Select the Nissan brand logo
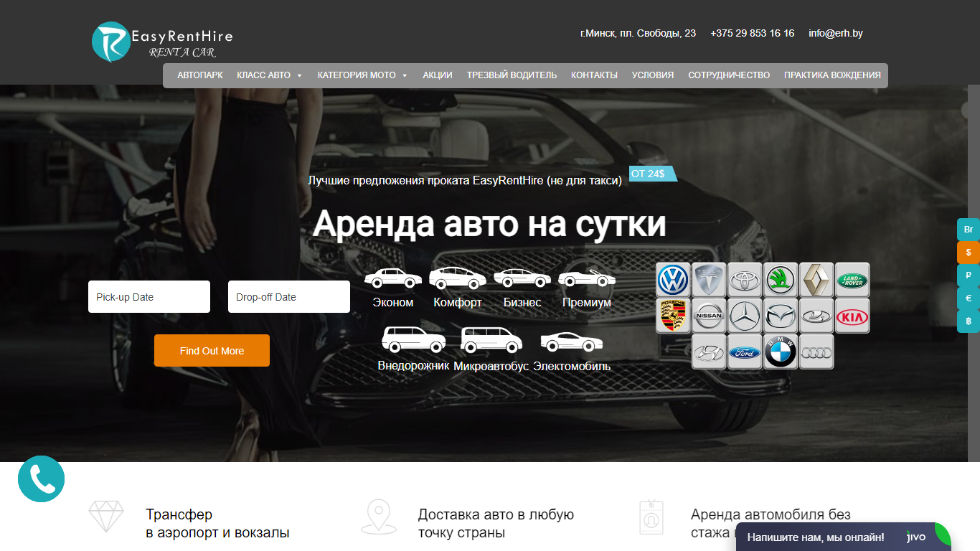The width and height of the screenshot is (980, 551). tap(709, 316)
